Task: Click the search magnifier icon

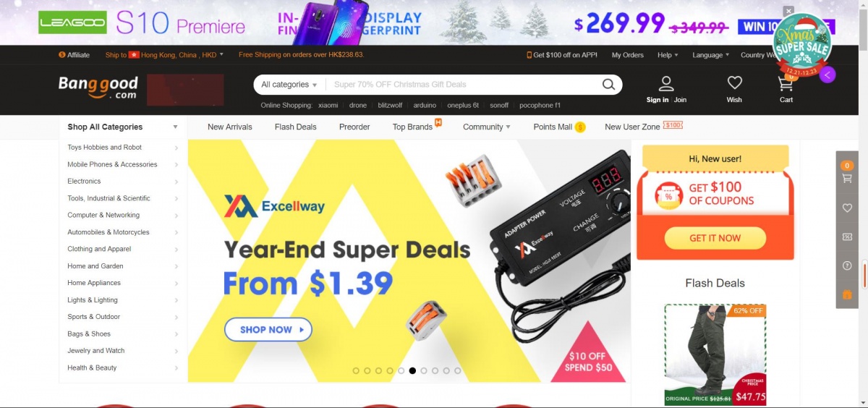Action: click(608, 85)
